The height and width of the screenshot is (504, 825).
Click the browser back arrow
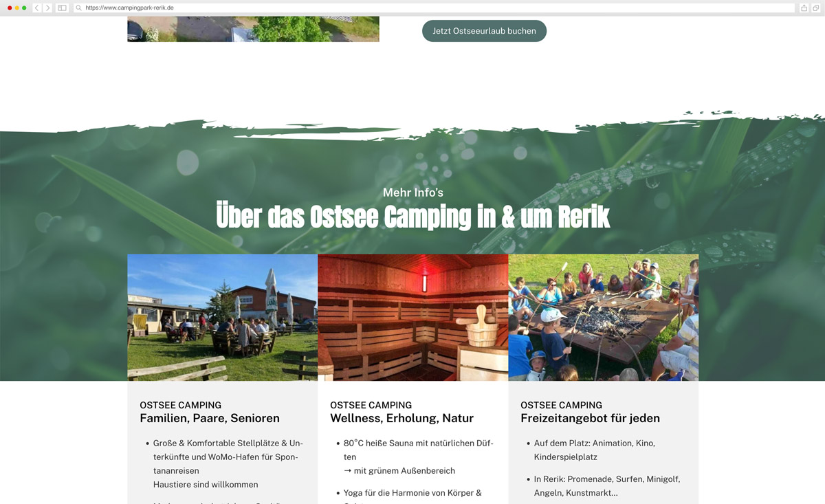[37, 8]
